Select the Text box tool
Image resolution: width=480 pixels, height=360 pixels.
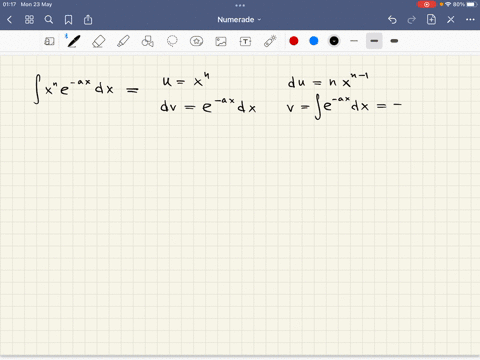245,41
